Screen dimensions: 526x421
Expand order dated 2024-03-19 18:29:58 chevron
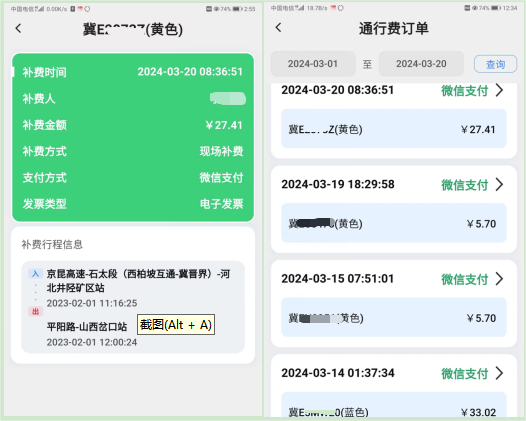[x=499, y=185]
